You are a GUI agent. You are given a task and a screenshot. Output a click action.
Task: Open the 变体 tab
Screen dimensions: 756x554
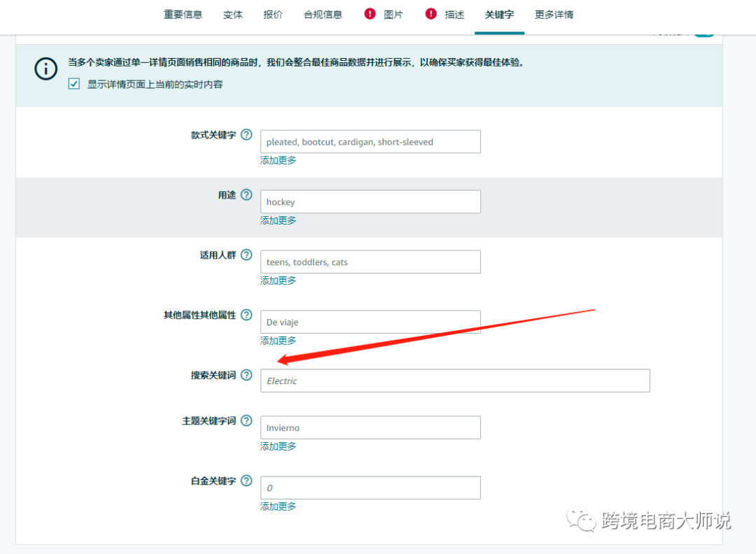click(232, 13)
